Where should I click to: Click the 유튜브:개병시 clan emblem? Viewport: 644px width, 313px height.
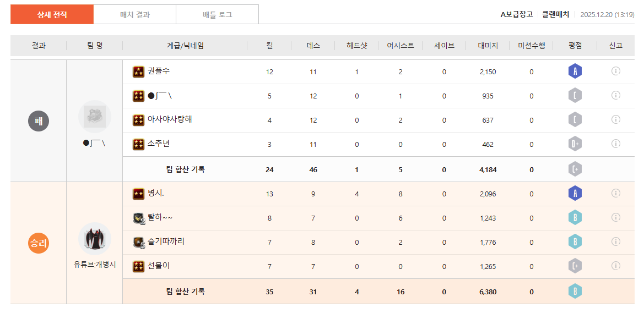tap(95, 239)
